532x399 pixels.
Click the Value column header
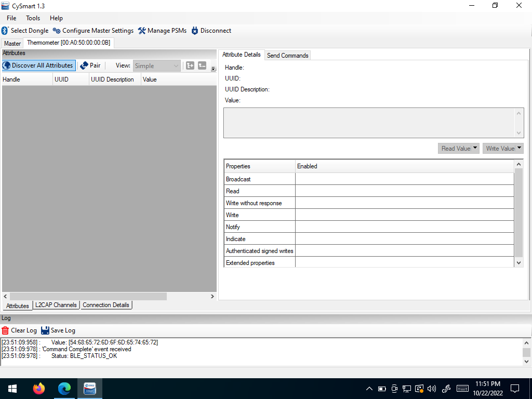pyautogui.click(x=179, y=79)
